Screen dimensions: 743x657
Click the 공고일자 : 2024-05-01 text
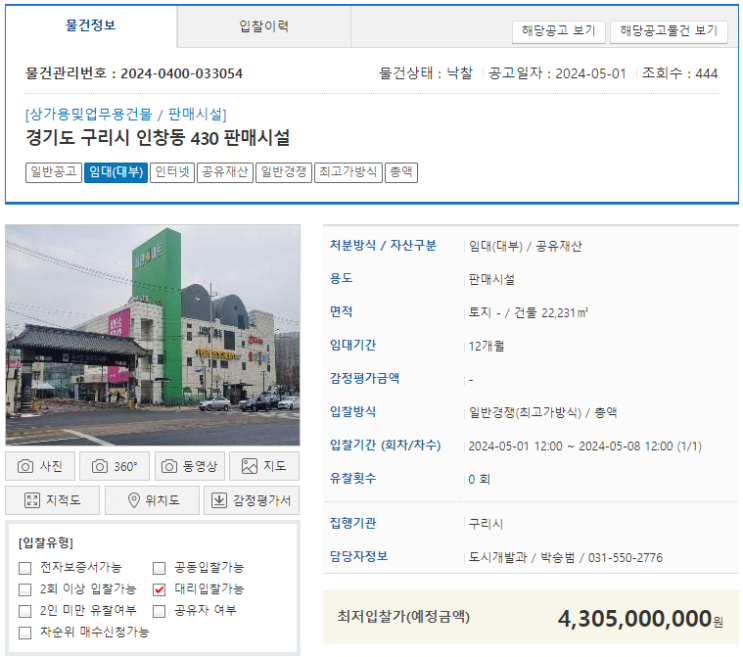click(557, 73)
